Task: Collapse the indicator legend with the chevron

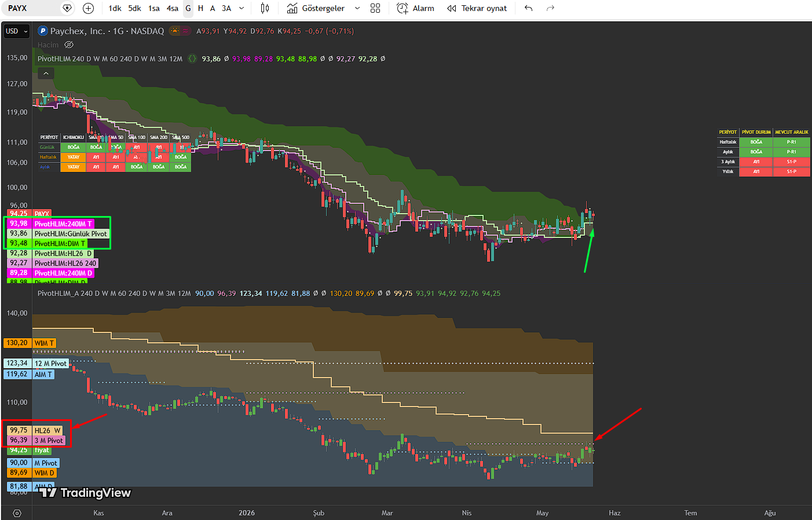Action: (46, 73)
